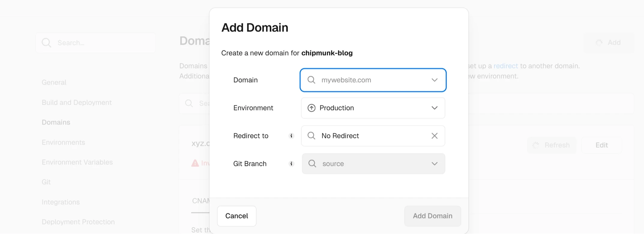Click the Redirect to info icon
The width and height of the screenshot is (644, 234).
pos(291,136)
